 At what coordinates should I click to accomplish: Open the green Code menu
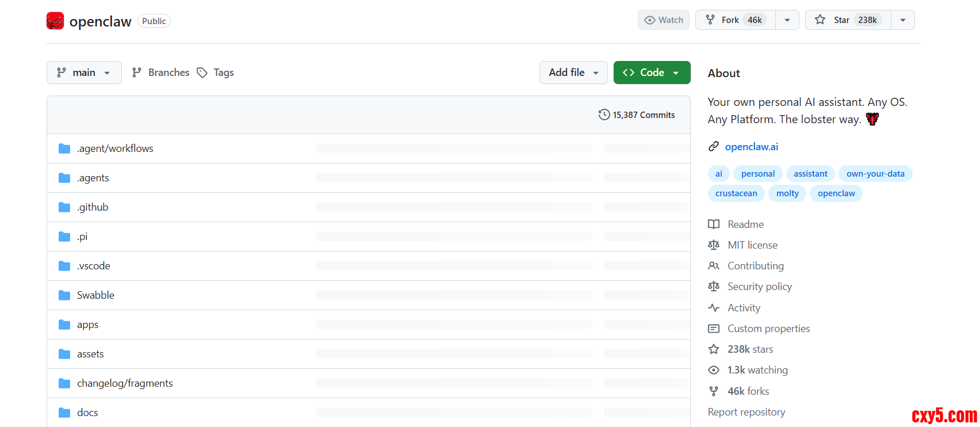[x=652, y=73]
